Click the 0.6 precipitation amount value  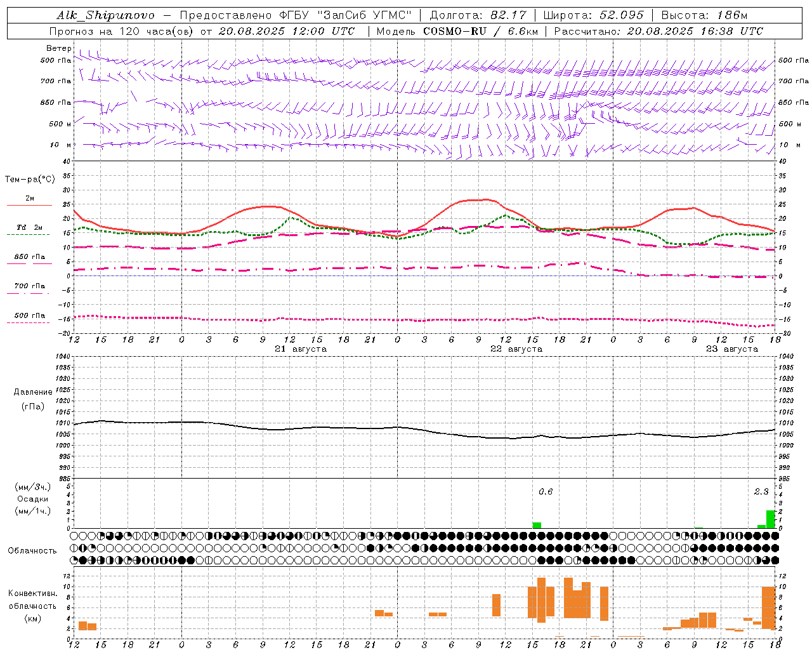pyautogui.click(x=546, y=492)
